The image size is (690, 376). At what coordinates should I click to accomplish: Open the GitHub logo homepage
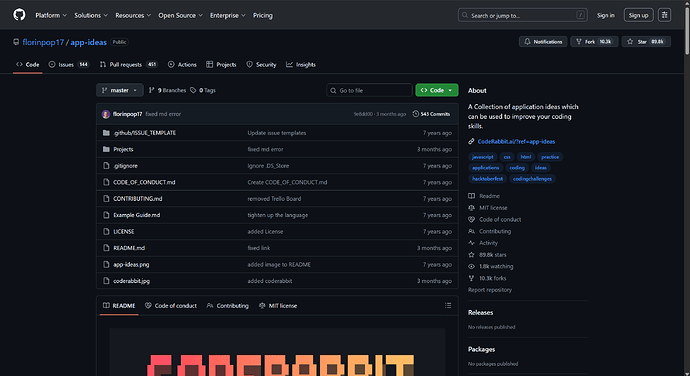pos(19,15)
